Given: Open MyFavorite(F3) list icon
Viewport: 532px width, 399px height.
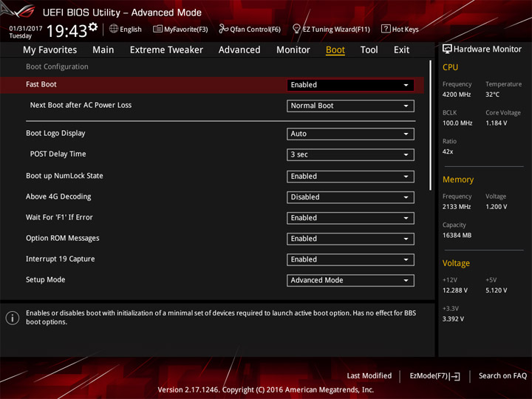Looking at the screenshot, I should pyautogui.click(x=157, y=29).
